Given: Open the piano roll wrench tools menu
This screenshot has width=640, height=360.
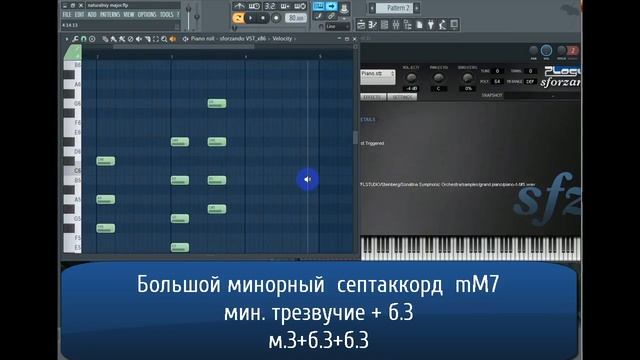Looking at the screenshot, I should pyautogui.click(x=76, y=39).
